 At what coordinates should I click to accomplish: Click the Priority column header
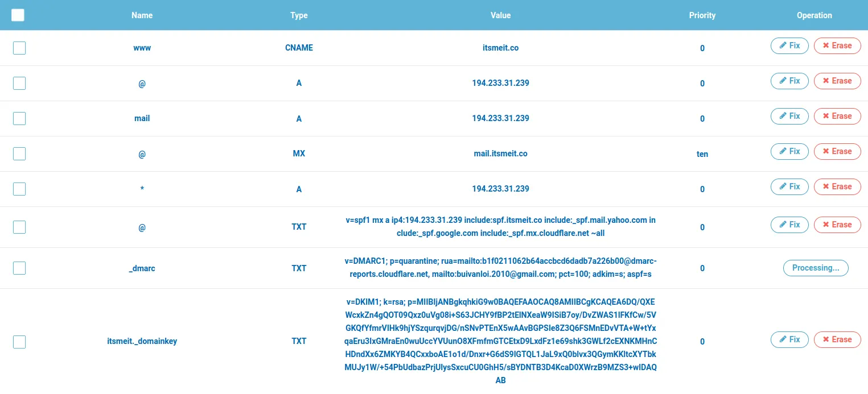coord(702,15)
